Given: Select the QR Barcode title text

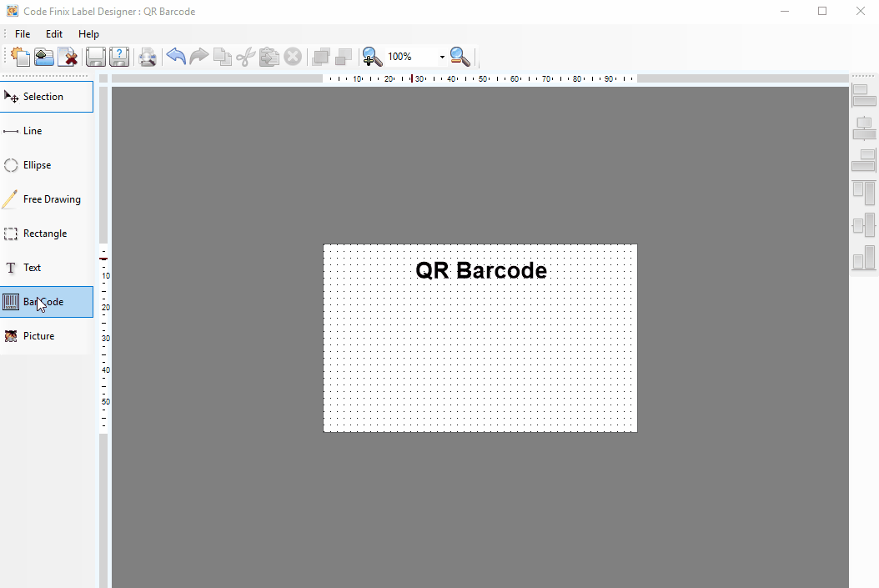Looking at the screenshot, I should (x=481, y=271).
